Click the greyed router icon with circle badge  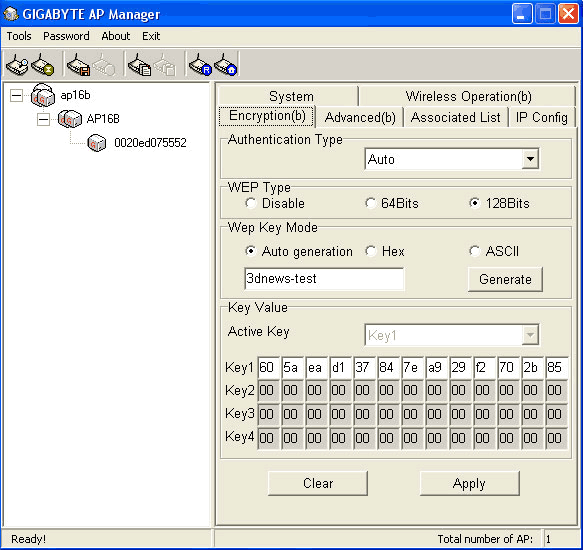[104, 65]
